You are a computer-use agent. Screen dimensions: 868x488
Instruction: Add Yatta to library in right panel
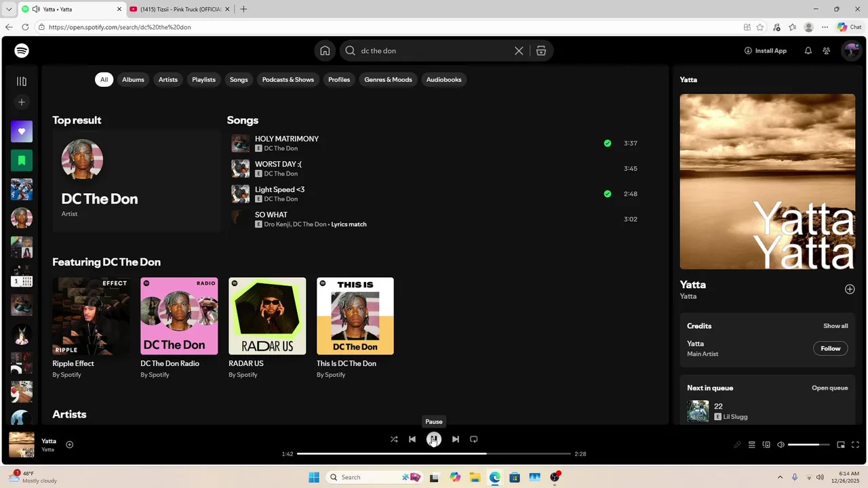pyautogui.click(x=850, y=289)
